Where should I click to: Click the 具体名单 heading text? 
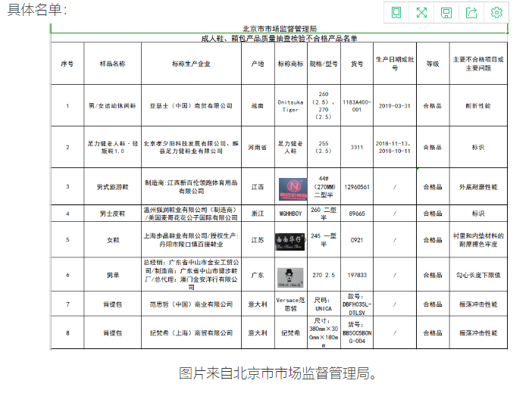click(x=36, y=10)
